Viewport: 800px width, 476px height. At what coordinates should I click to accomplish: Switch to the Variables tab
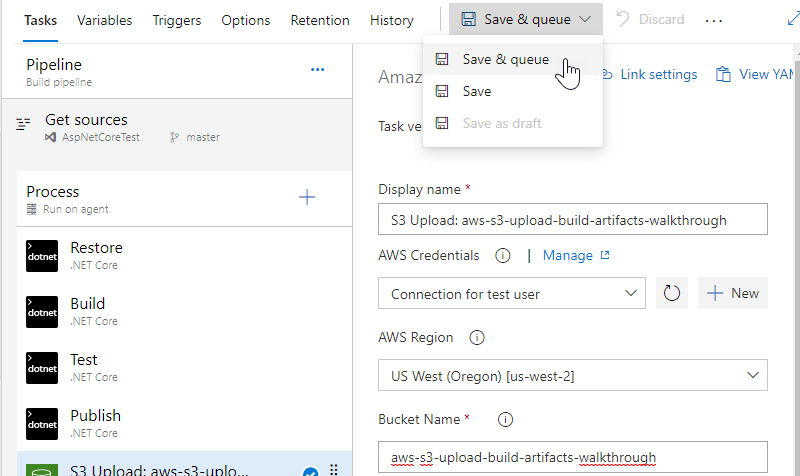104,20
